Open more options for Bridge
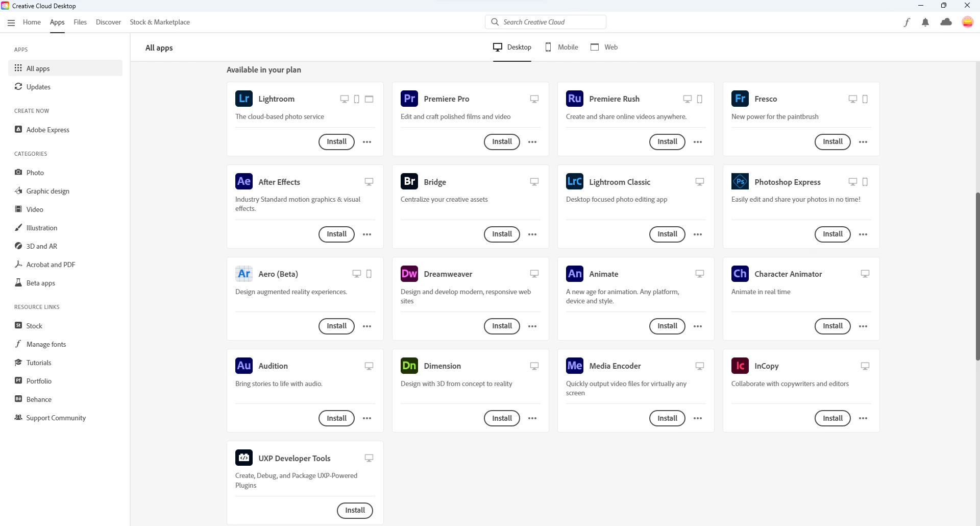 pyautogui.click(x=532, y=234)
